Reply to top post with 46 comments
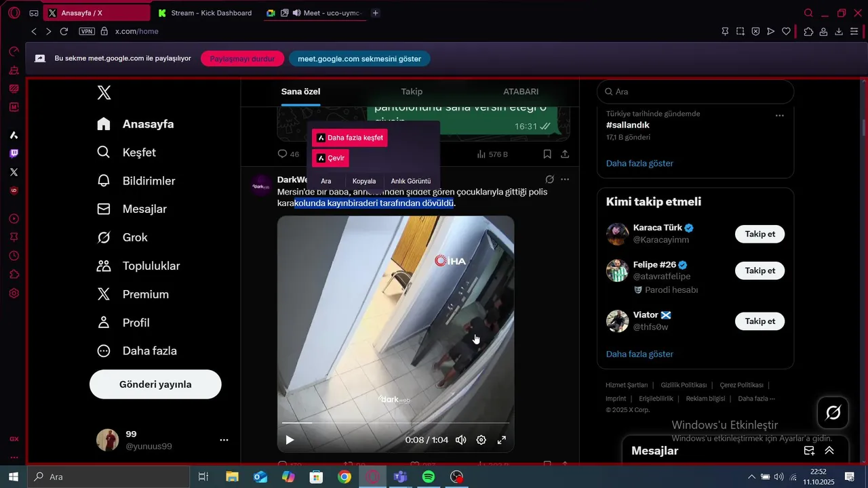 [x=288, y=154]
